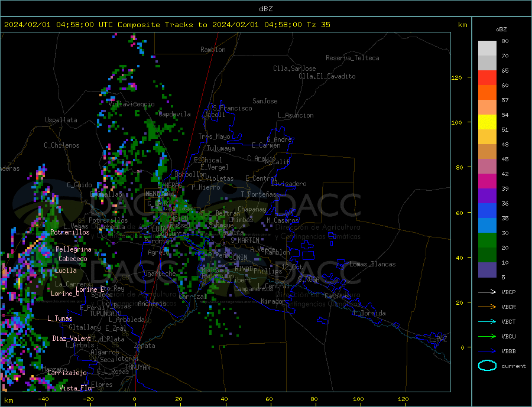The width and height of the screenshot is (532, 407).
Task: Select the light gray swatch between 80 and 70
Action: pyautogui.click(x=487, y=48)
